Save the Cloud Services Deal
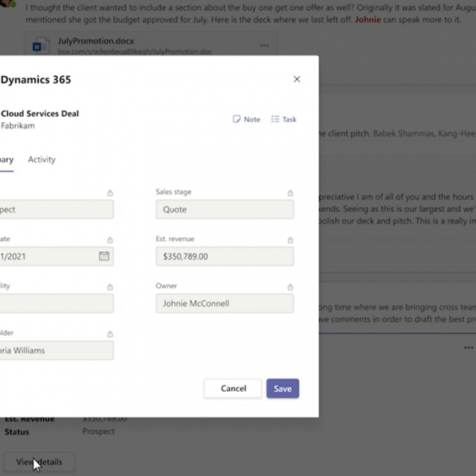476x476 pixels. 282,389
